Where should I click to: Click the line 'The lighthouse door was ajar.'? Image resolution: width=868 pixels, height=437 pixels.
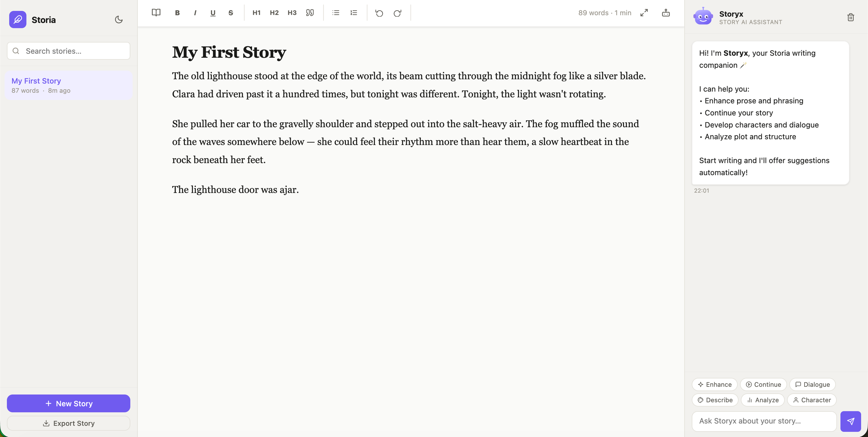point(236,190)
